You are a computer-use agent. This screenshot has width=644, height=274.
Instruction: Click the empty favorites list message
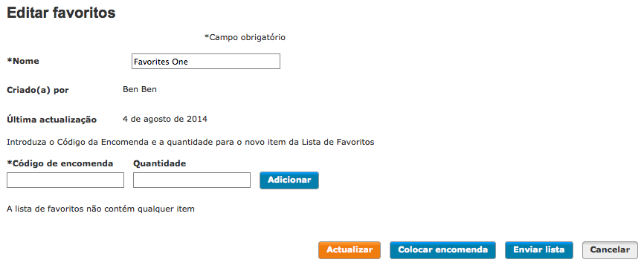click(100, 209)
